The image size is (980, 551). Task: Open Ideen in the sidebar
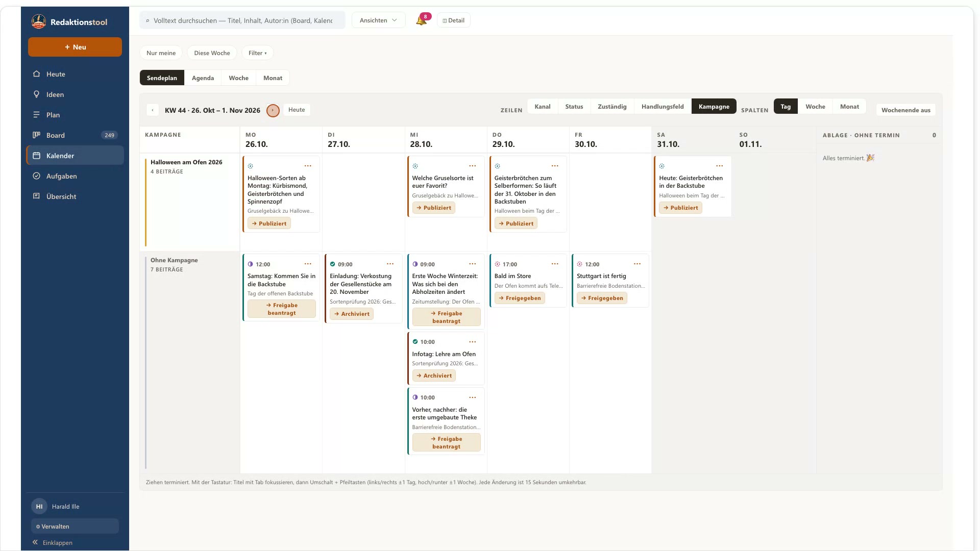tap(75, 94)
